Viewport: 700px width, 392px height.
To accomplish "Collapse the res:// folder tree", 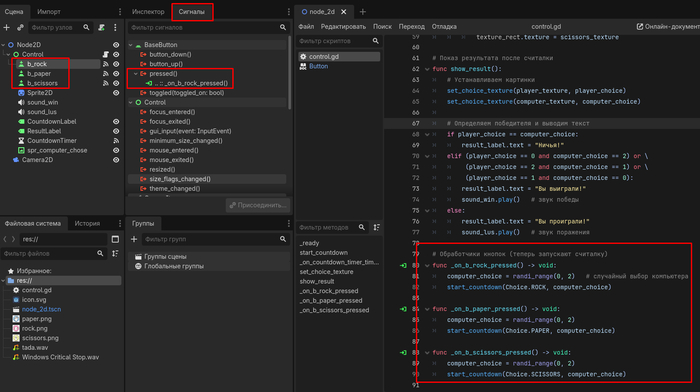I will (x=4, y=281).
